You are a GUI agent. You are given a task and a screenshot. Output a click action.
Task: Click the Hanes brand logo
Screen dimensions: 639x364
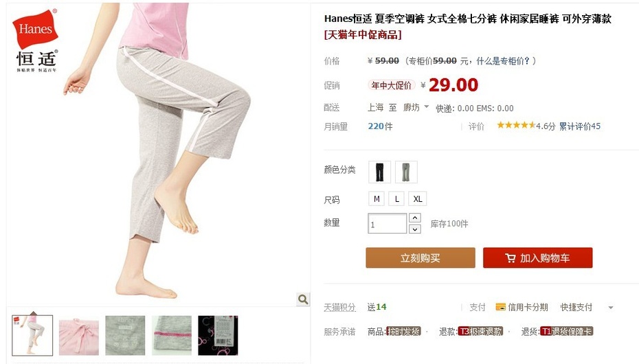click(x=36, y=41)
